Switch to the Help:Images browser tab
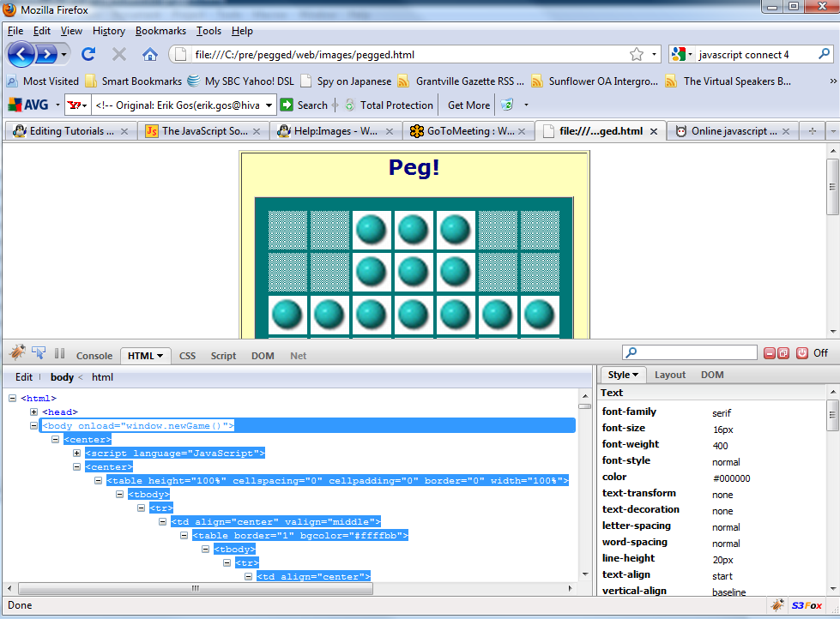The width and height of the screenshot is (840, 619). pos(335,131)
